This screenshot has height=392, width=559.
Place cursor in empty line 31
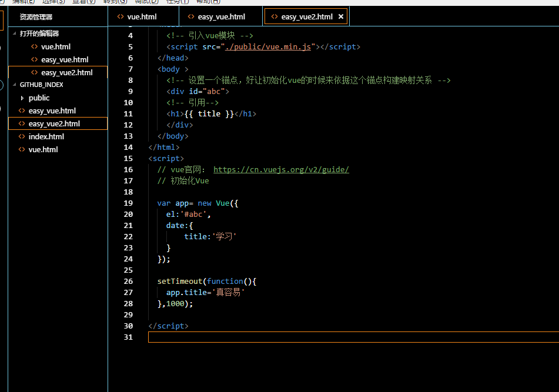[353, 337]
